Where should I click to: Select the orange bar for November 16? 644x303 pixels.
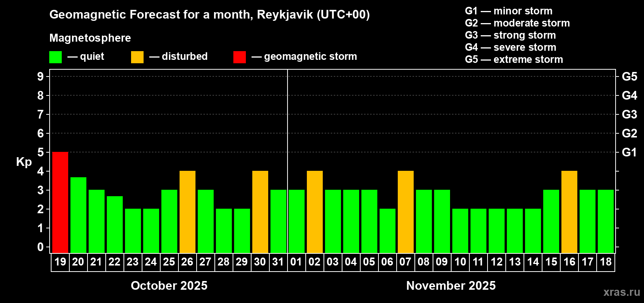[x=569, y=212]
